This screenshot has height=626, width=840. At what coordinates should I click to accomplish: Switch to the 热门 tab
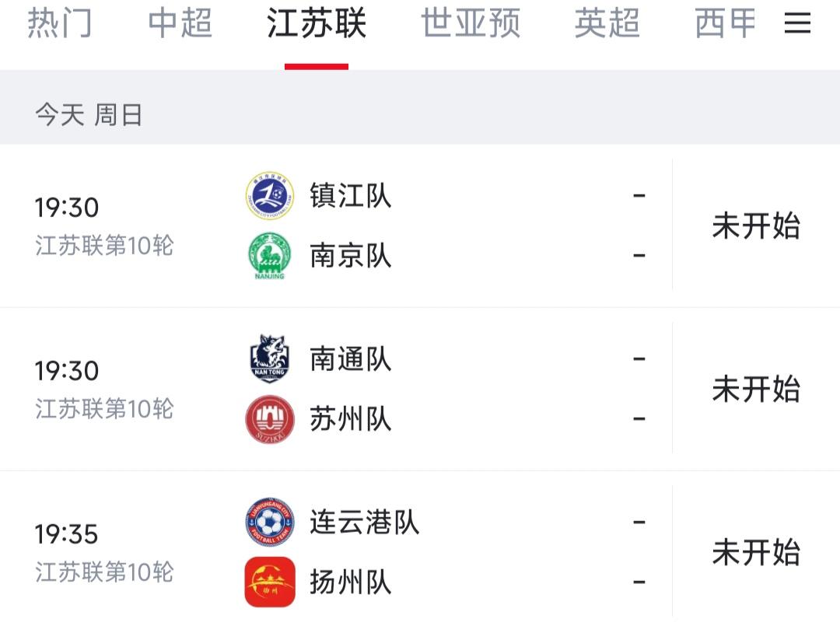[x=59, y=23]
